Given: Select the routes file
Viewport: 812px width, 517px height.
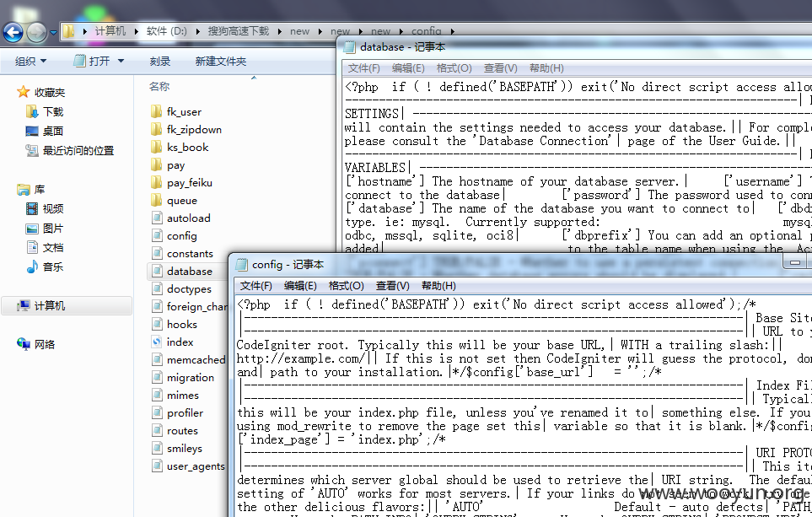Looking at the screenshot, I should [175, 430].
